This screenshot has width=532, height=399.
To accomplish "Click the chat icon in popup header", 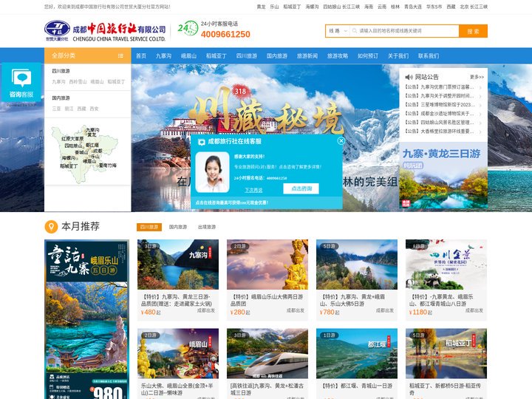I will pos(202,141).
